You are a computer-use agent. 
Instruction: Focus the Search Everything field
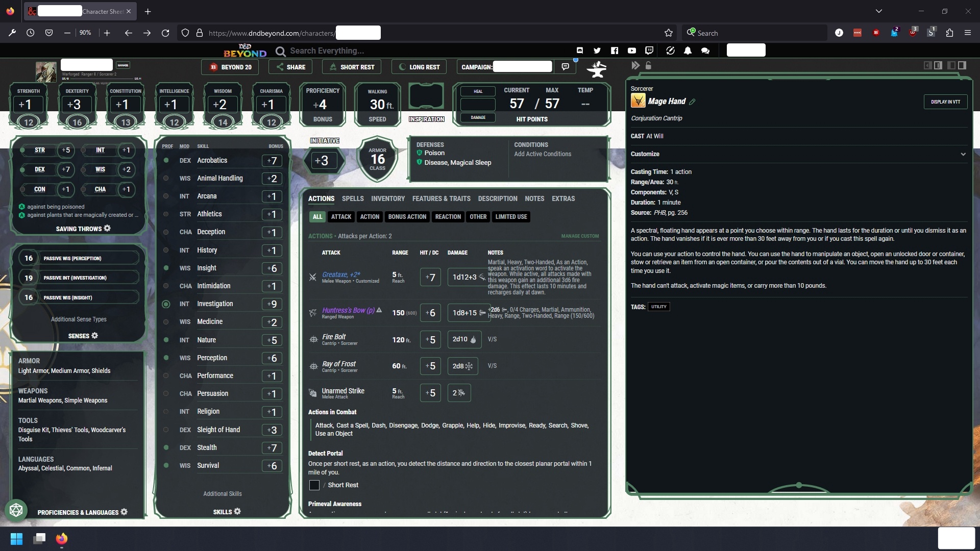point(327,51)
